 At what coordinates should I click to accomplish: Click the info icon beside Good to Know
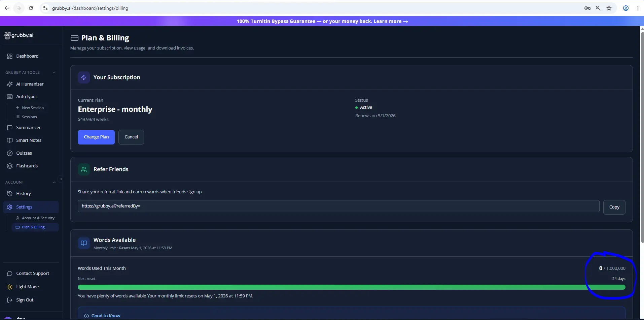click(86, 316)
